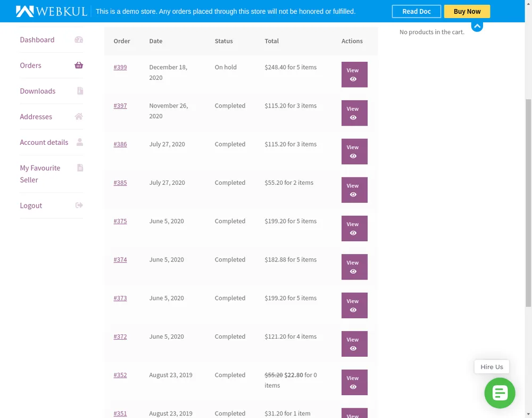Click the page vertical scrollbar
The image size is (532, 418).
528,203
